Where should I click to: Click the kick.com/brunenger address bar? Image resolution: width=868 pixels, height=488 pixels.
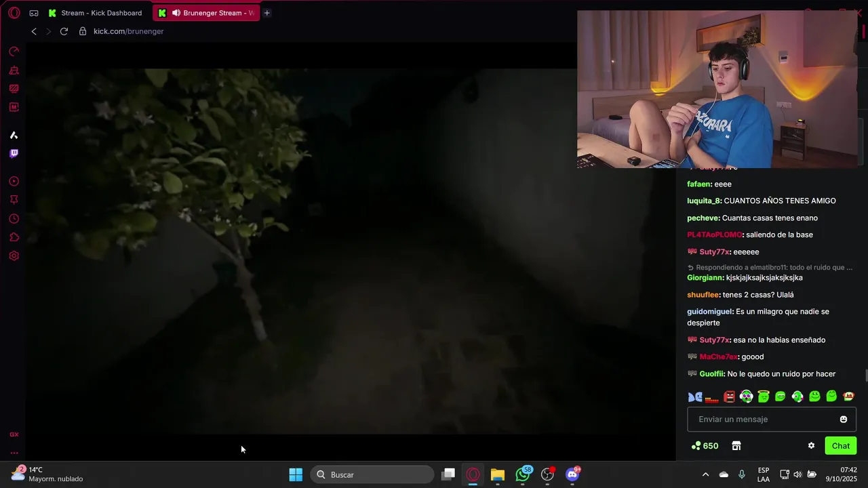[128, 31]
